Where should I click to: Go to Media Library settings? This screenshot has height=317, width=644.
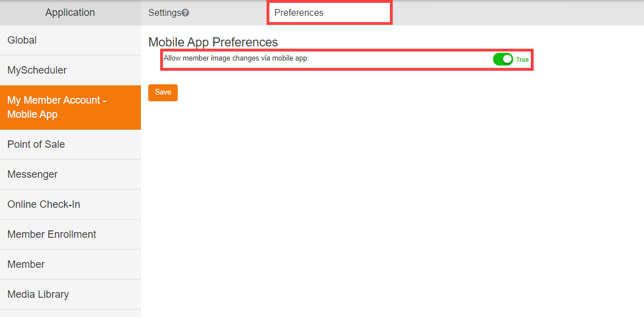[x=70, y=294]
